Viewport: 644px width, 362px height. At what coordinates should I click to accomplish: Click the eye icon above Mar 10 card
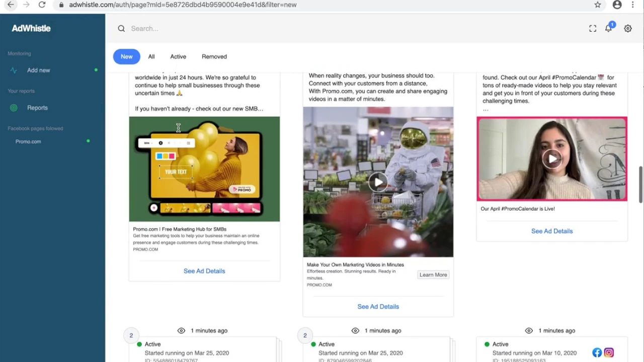(x=529, y=330)
